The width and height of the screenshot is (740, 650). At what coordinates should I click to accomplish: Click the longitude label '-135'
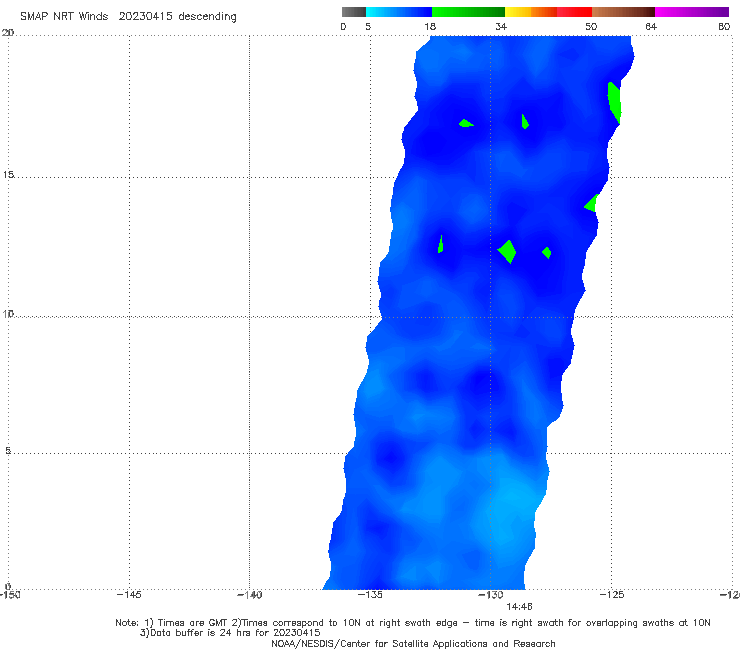[x=370, y=594]
